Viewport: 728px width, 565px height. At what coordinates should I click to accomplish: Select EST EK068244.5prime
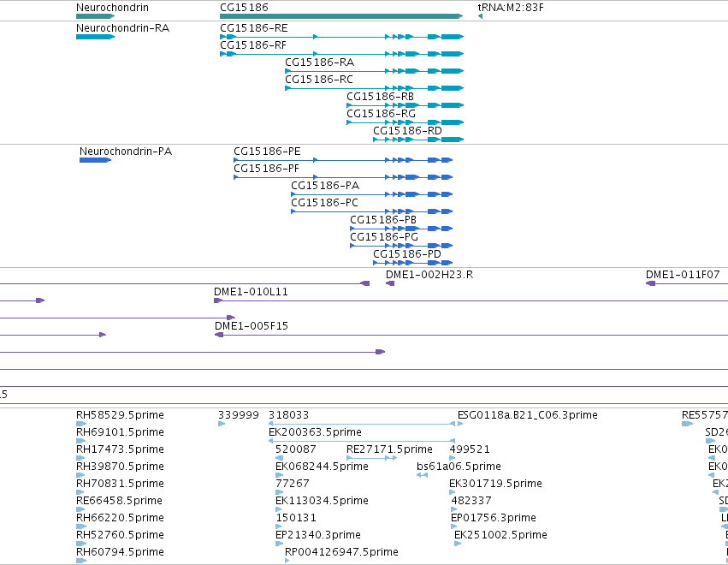click(x=322, y=467)
